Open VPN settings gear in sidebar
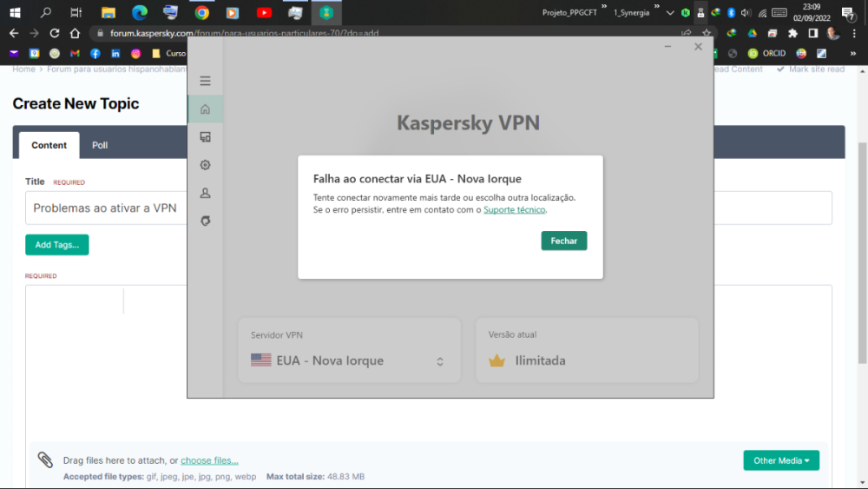 (206, 165)
